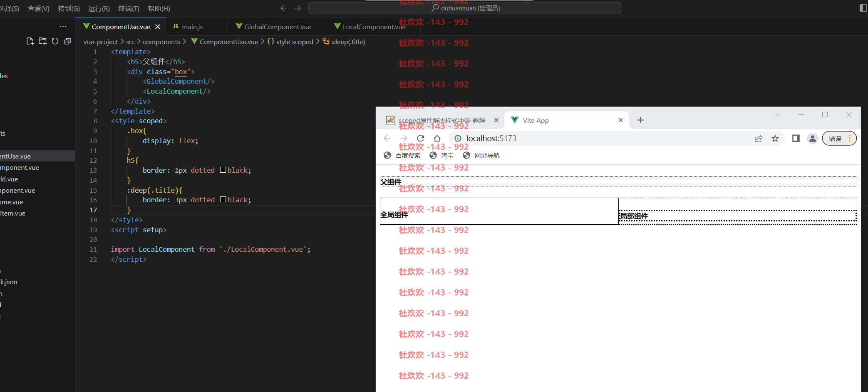Open the explorer more actions ellipsis
Viewport: 868px width, 392px height.
[63, 27]
